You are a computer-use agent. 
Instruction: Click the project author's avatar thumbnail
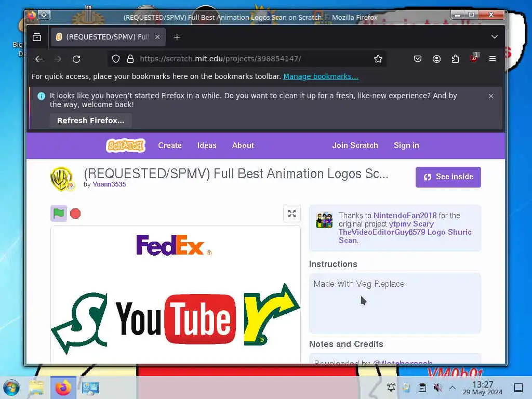coord(62,179)
